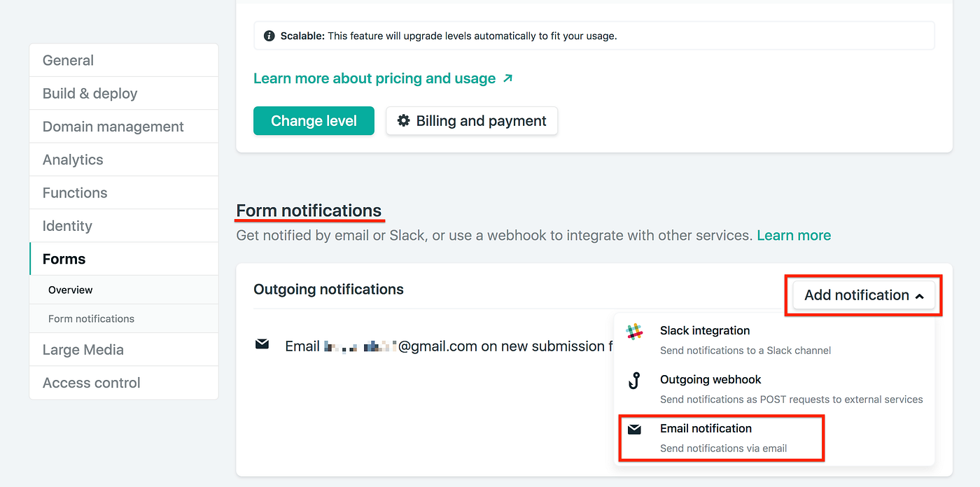980x487 pixels.
Task: Click the info icon in the Scalable banner
Action: click(x=269, y=34)
